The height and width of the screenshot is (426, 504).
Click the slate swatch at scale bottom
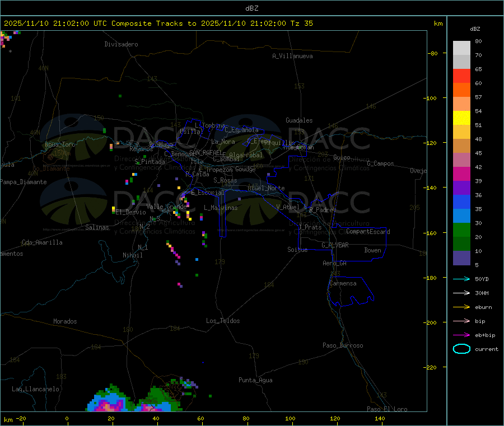tap(461, 258)
